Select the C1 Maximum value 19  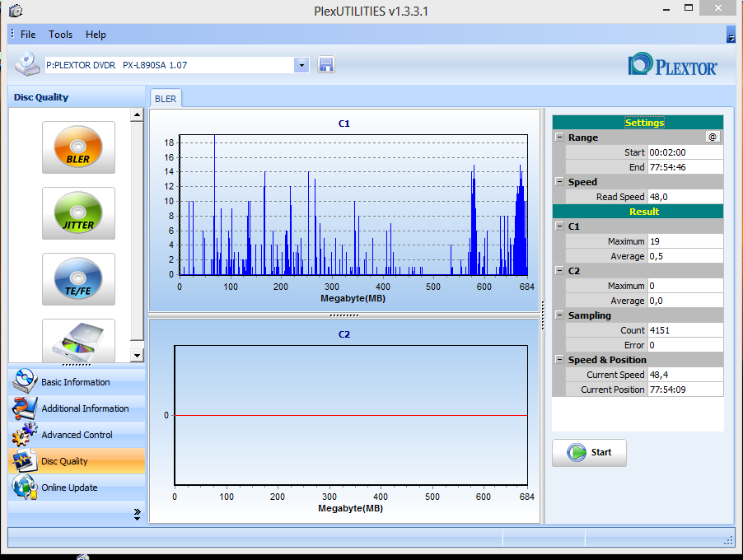(x=685, y=241)
